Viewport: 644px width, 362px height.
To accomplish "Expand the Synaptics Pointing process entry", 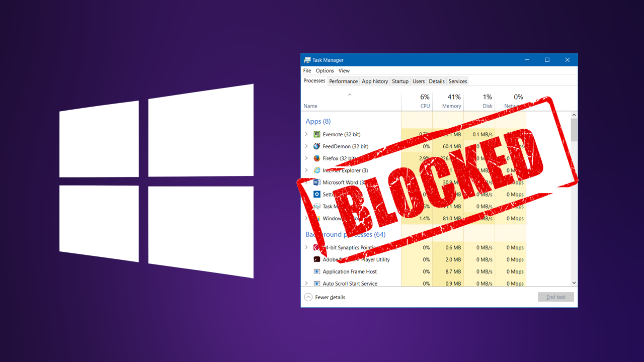I will point(306,247).
